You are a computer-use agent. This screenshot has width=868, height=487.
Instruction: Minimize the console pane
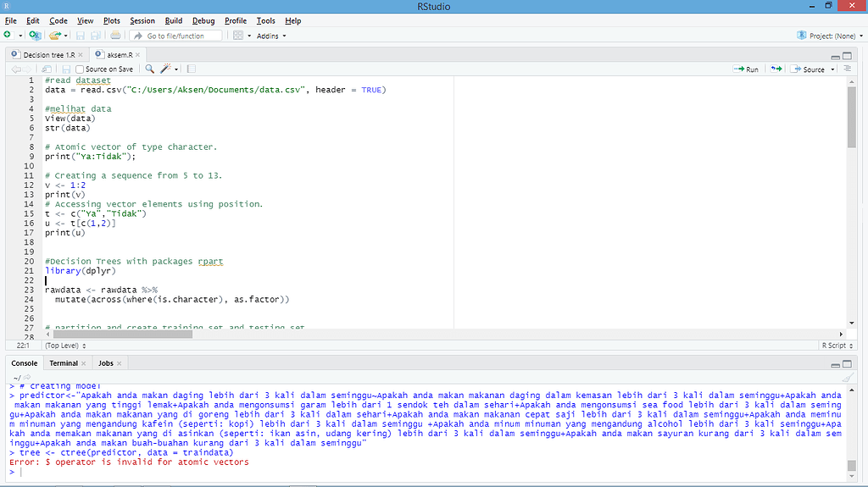(835, 364)
